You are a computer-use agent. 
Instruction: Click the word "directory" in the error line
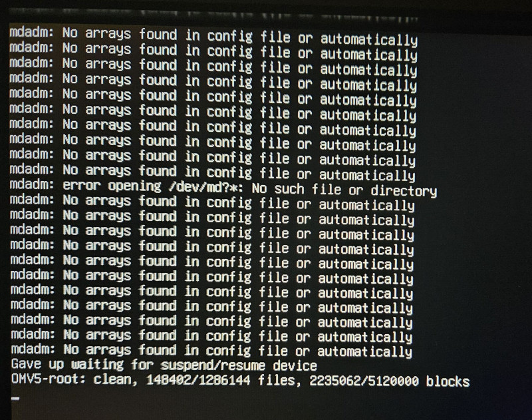click(x=404, y=191)
